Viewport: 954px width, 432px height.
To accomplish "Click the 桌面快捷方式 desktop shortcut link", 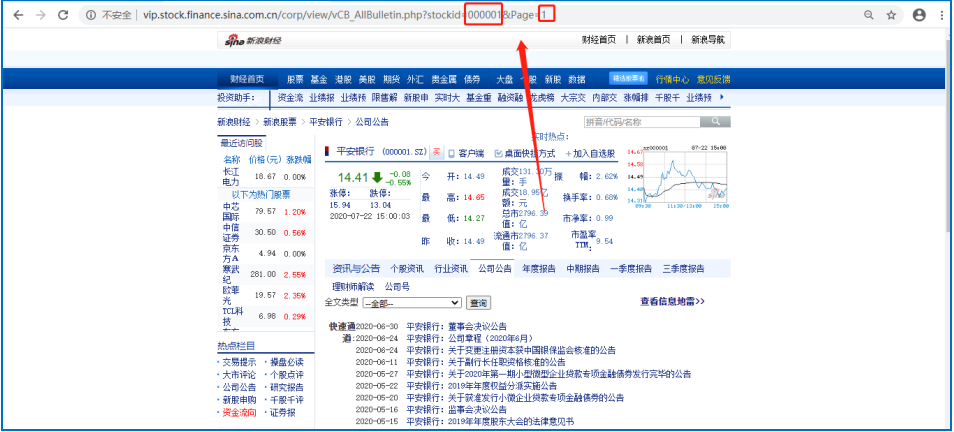I will (x=525, y=153).
